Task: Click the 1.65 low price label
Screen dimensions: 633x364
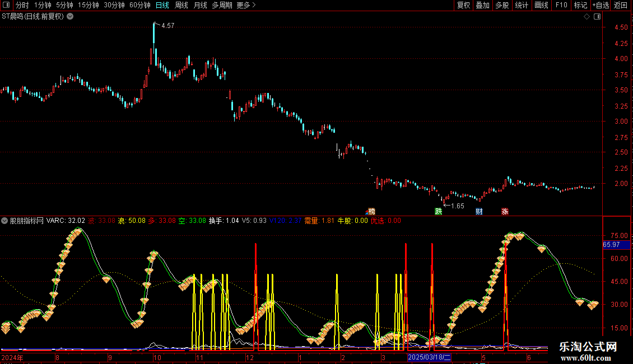Action: pyautogui.click(x=458, y=206)
